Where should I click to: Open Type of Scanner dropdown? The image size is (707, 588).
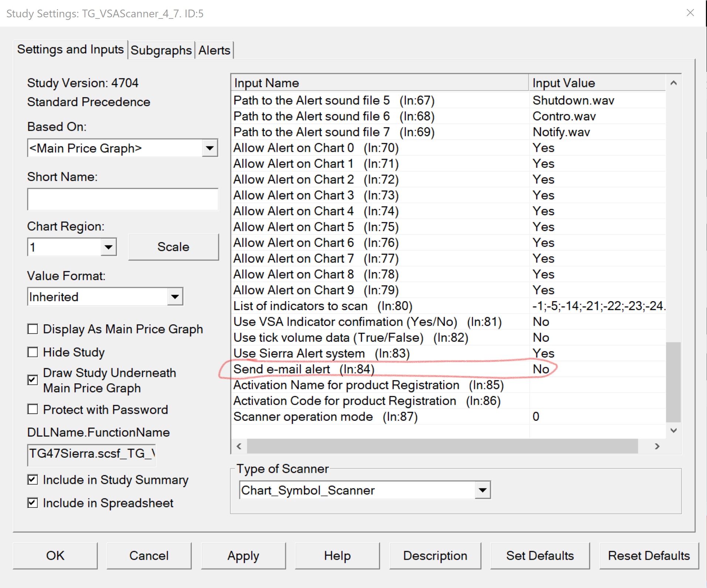click(x=482, y=490)
